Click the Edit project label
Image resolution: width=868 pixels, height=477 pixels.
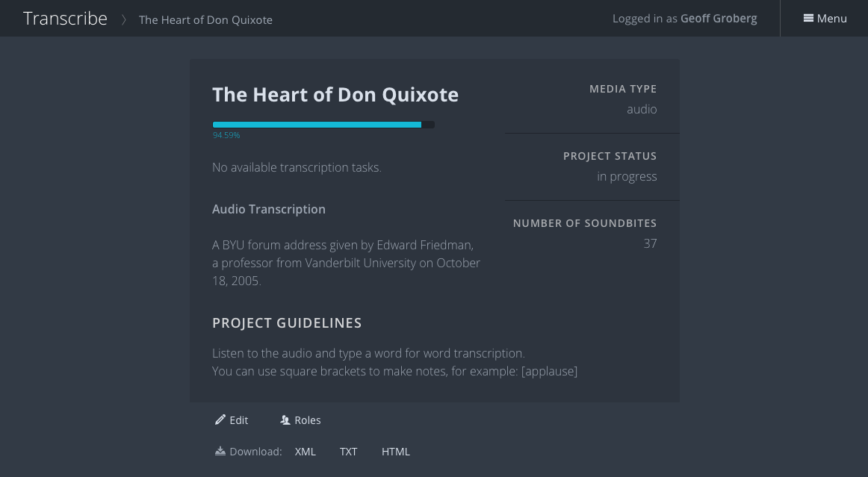pos(239,420)
